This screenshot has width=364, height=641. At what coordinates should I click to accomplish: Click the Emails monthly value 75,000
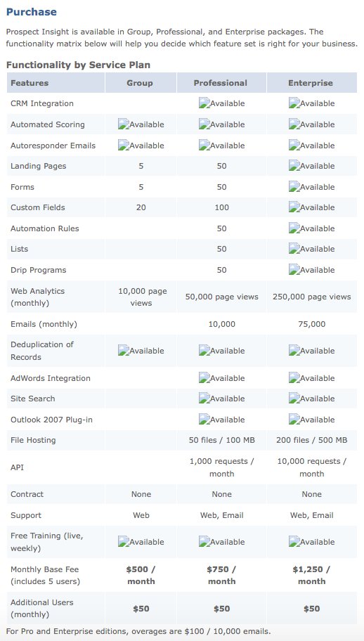(312, 324)
